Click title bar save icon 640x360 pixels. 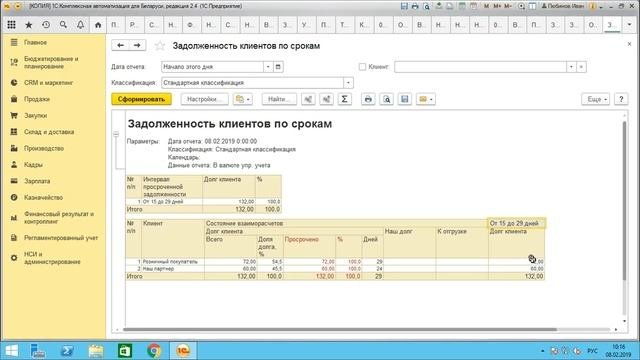pos(404,6)
